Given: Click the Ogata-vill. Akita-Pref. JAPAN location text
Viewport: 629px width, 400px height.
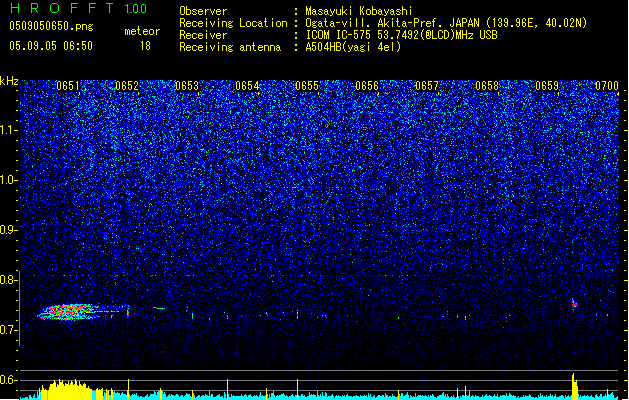Looking at the screenshot, I should click(x=446, y=23).
